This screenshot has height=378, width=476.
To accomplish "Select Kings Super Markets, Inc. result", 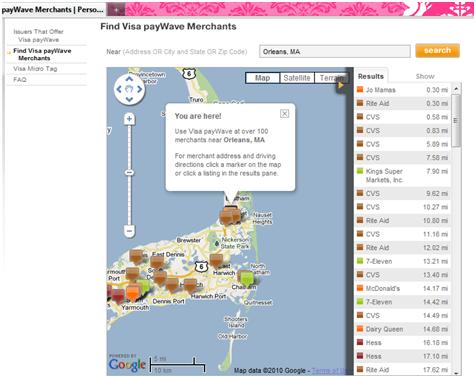I will coord(403,176).
